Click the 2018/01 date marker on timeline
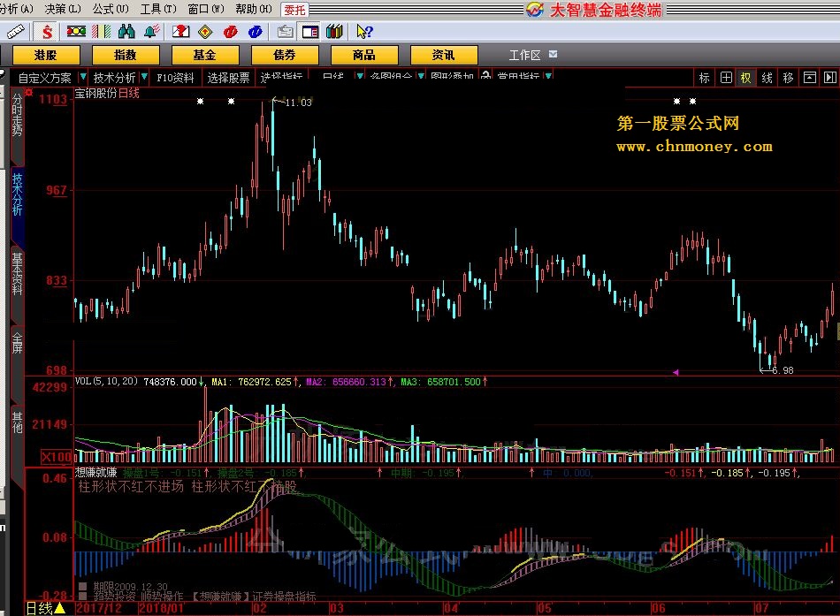This screenshot has width=840, height=616. [x=161, y=609]
